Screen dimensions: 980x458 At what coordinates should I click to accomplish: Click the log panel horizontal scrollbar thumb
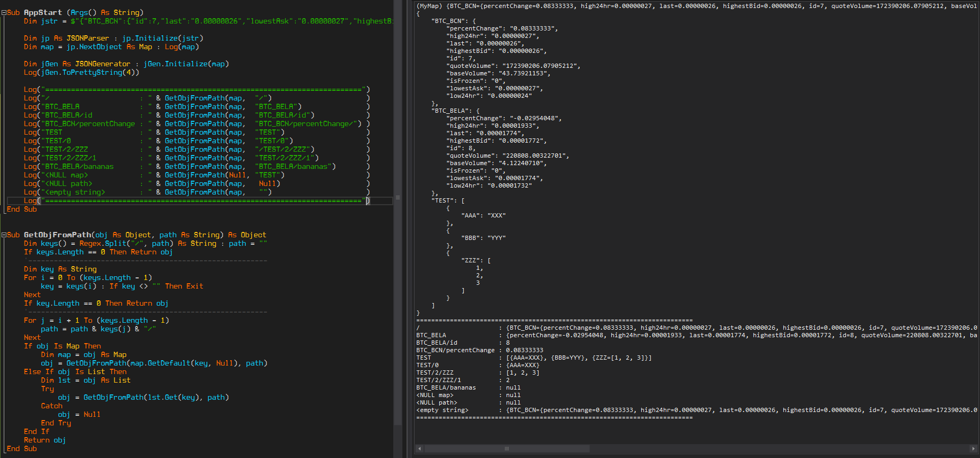click(507, 449)
